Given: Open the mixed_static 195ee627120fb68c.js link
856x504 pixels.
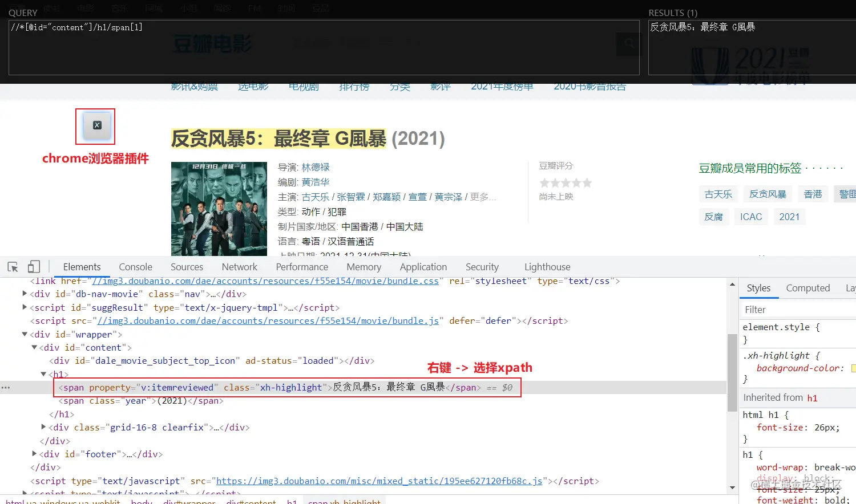Looking at the screenshot, I should pyautogui.click(x=379, y=481).
